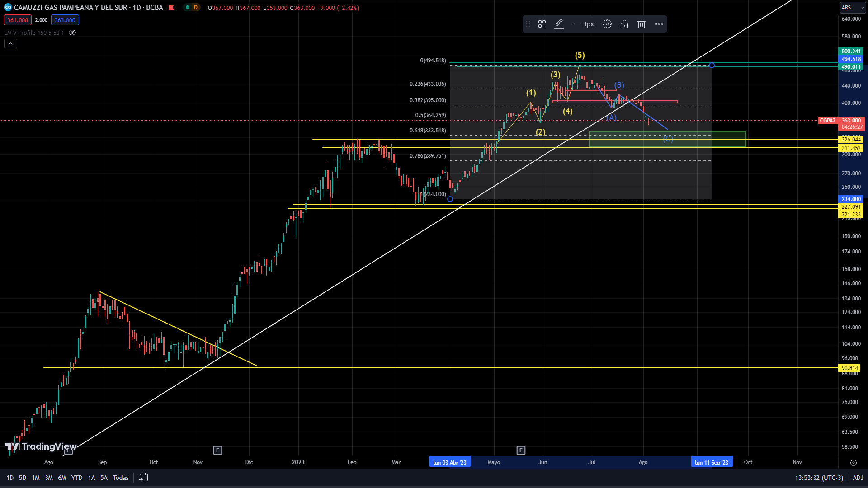The height and width of the screenshot is (488, 868).
Task: Click the 234.000 blue price label
Action: click(x=851, y=199)
